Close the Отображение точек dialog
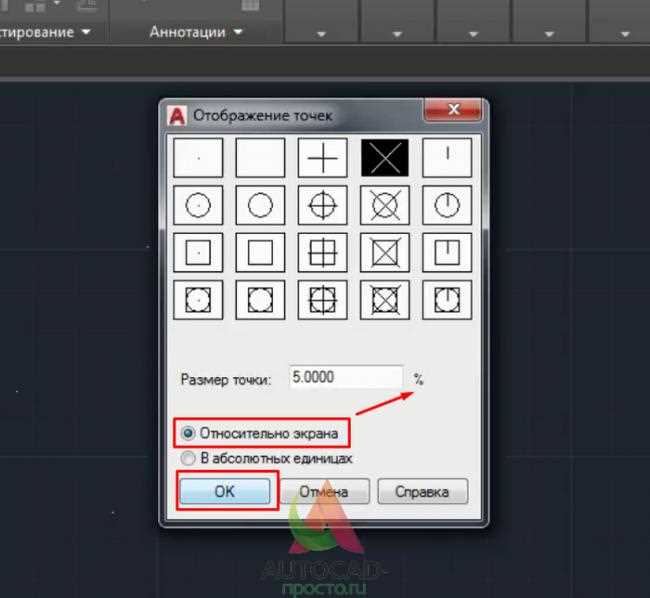The image size is (650, 598). pyautogui.click(x=454, y=110)
